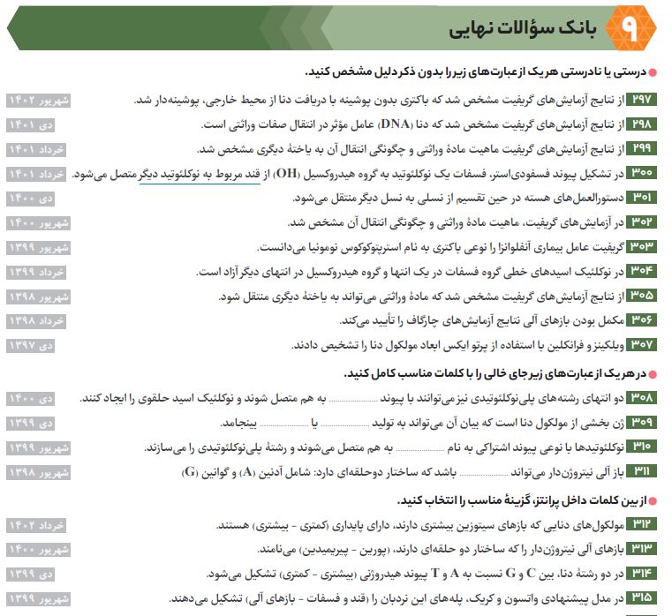Screen dimensions: 672x616
Task: Select question number badge ۳۰۷
Action: [641, 344]
